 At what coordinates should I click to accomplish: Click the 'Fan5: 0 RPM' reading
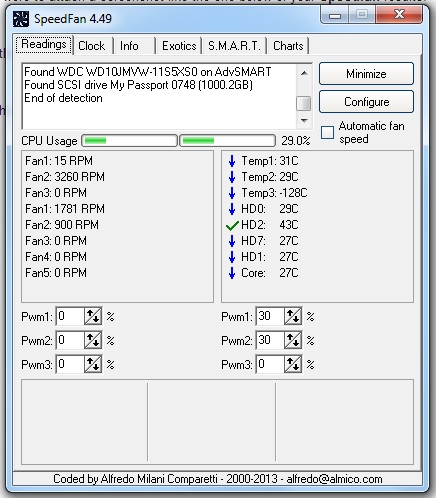coord(56,273)
